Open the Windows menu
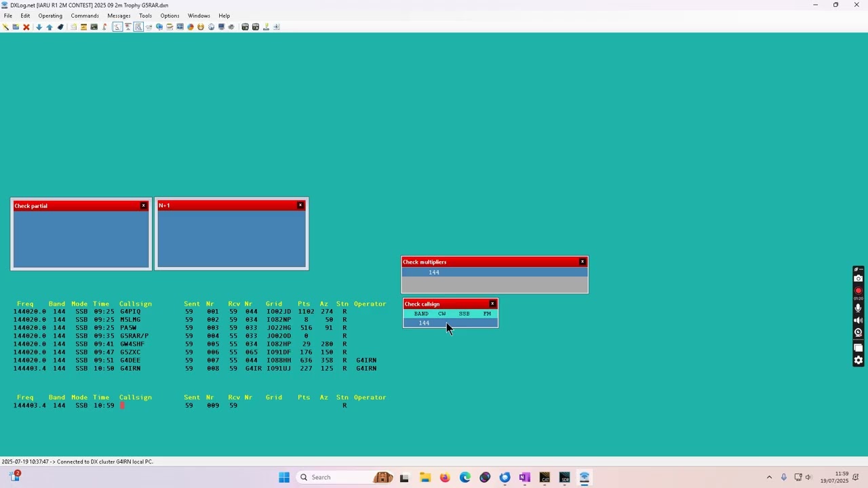The image size is (868, 488). click(199, 16)
